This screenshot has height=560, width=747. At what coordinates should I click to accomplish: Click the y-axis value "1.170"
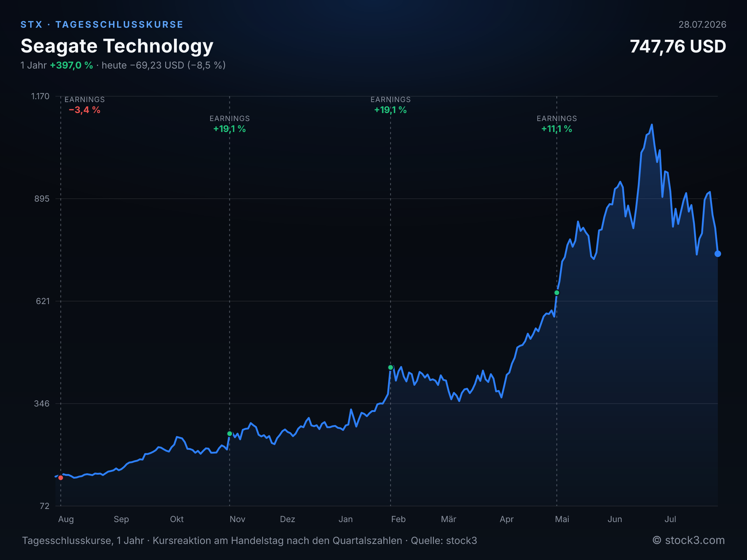click(40, 96)
